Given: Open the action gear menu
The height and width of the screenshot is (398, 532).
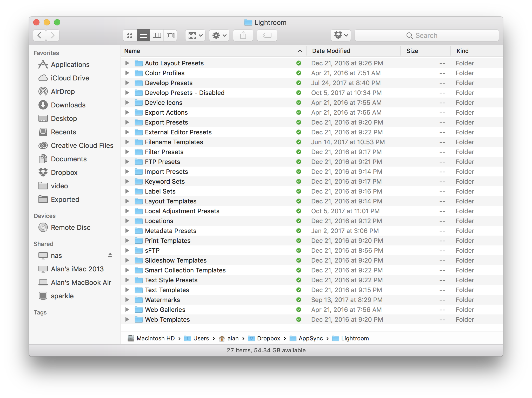Looking at the screenshot, I should (219, 35).
